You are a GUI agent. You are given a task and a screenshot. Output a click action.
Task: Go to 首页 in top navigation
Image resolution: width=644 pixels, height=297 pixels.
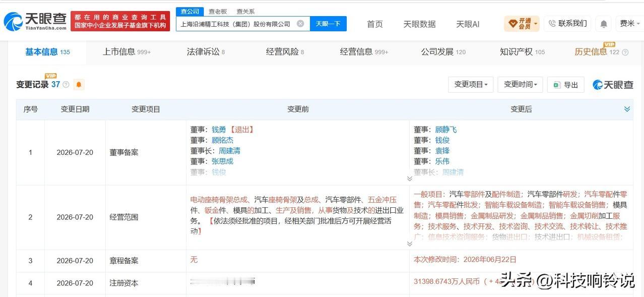(374, 24)
